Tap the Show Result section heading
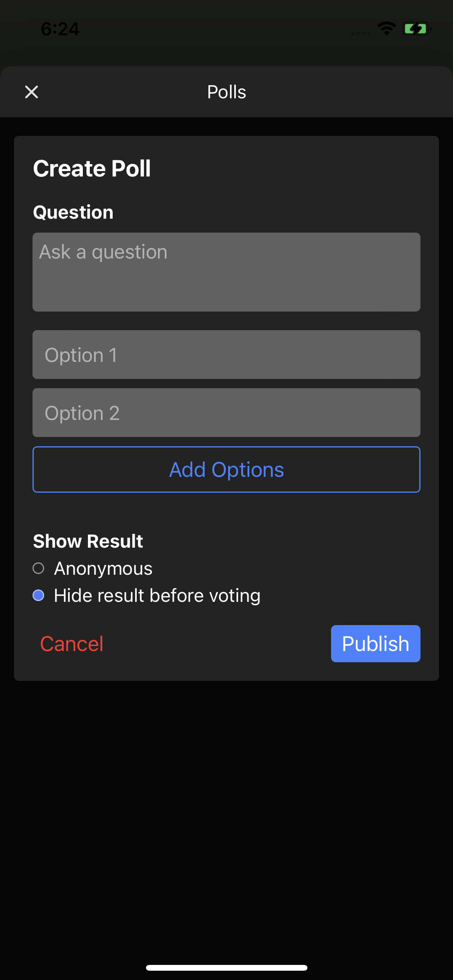 [x=88, y=541]
